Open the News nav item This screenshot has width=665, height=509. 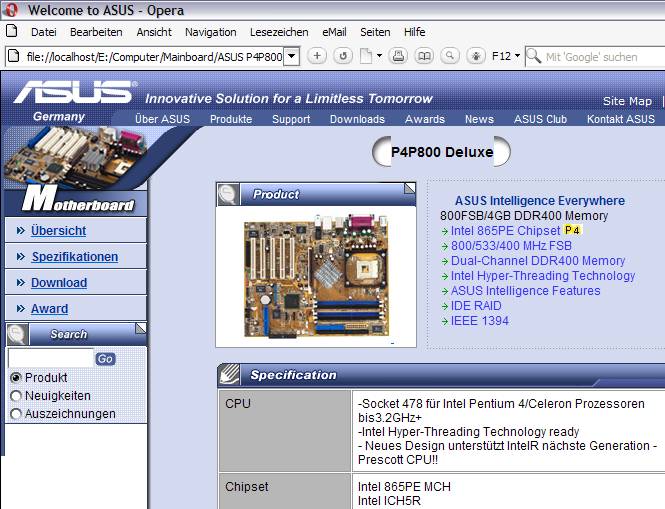click(x=479, y=119)
